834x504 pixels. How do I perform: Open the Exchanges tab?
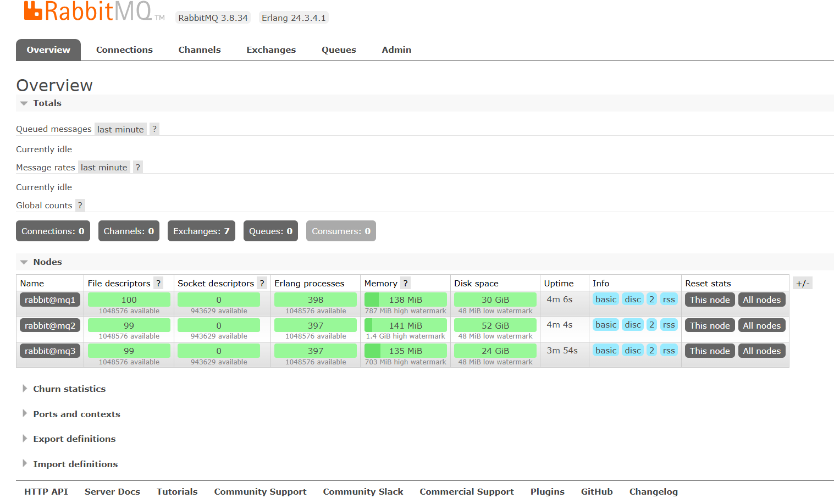coord(271,49)
